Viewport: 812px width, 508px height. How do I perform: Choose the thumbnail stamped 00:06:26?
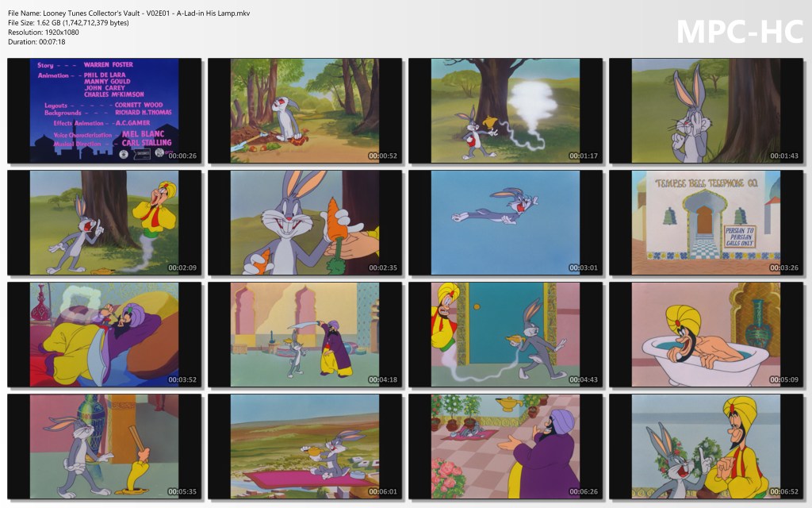(x=505, y=446)
